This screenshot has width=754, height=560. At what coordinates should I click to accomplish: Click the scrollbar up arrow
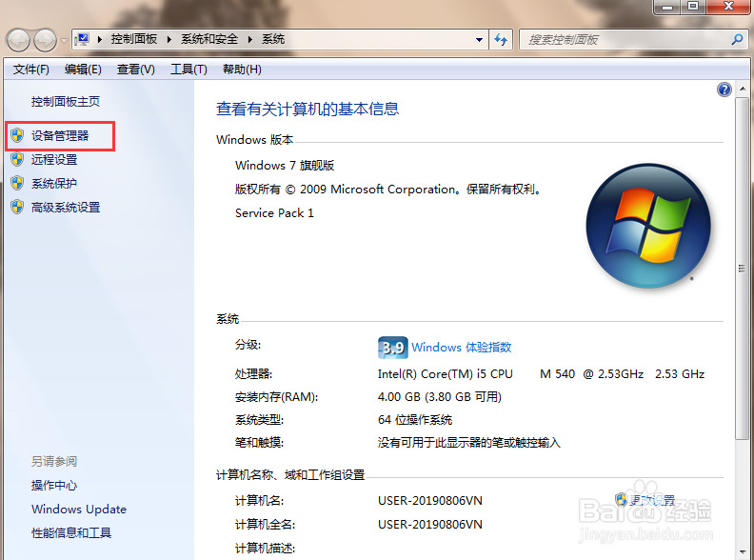[743, 89]
